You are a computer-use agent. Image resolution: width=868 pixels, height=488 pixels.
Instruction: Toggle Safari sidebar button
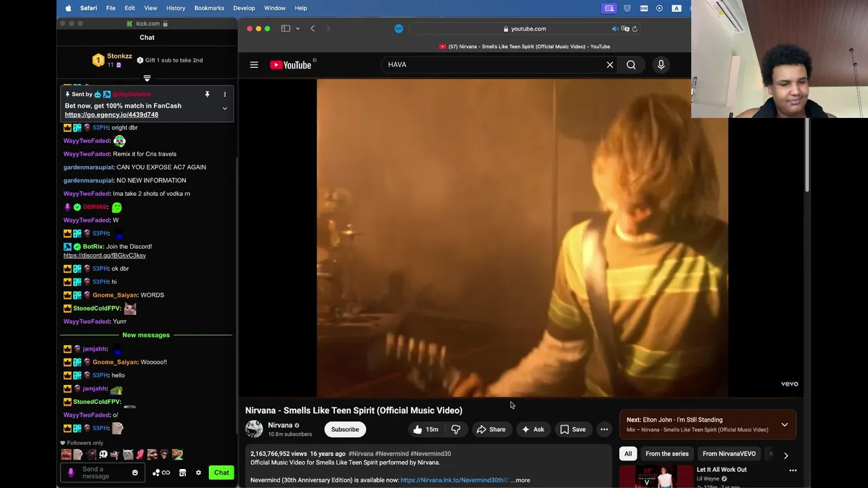point(285,28)
